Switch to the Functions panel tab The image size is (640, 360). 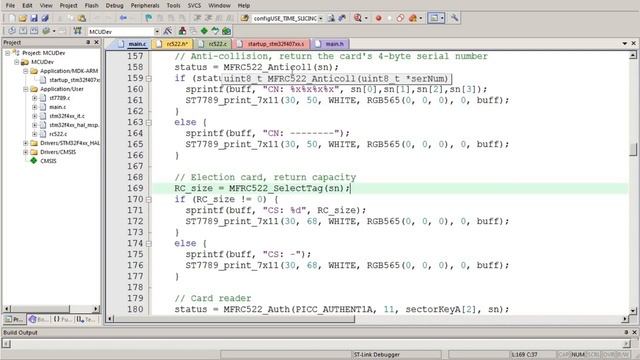click(62, 319)
